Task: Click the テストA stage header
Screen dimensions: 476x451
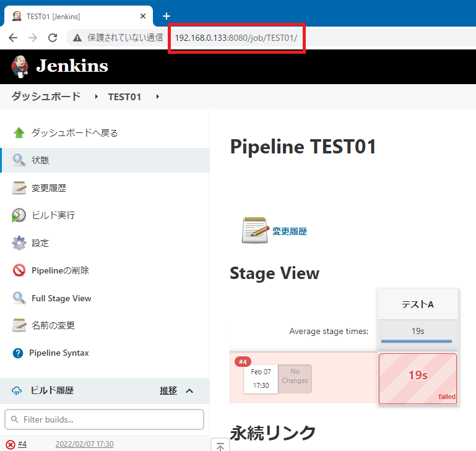Action: pos(418,304)
